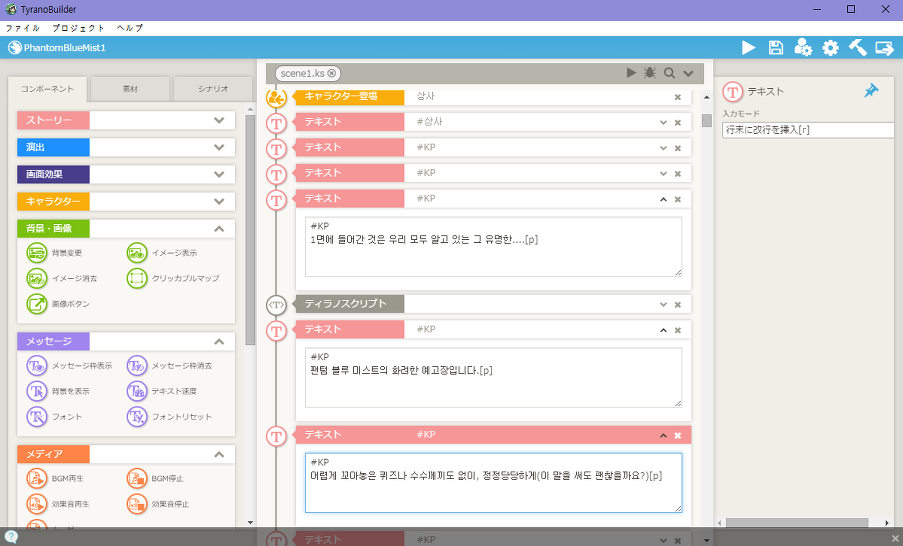This screenshot has height=546, width=903.
Task: Delete the #상사 text component
Action: (x=678, y=123)
